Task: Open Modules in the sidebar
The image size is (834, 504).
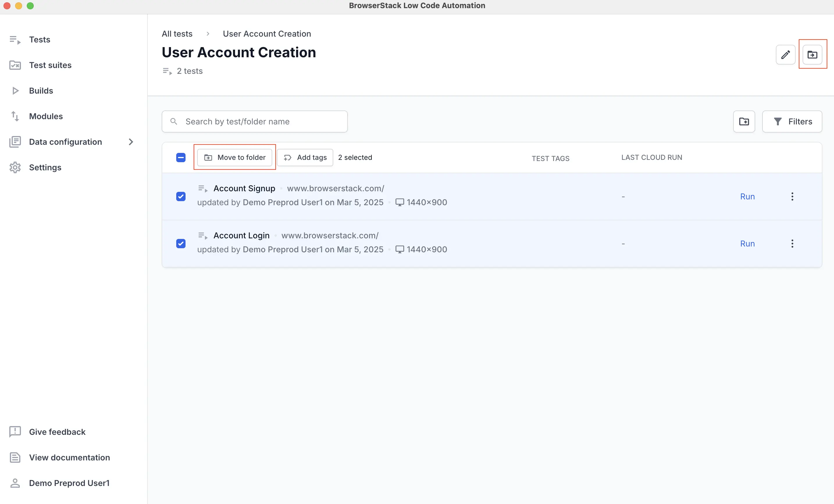Action: (x=46, y=116)
